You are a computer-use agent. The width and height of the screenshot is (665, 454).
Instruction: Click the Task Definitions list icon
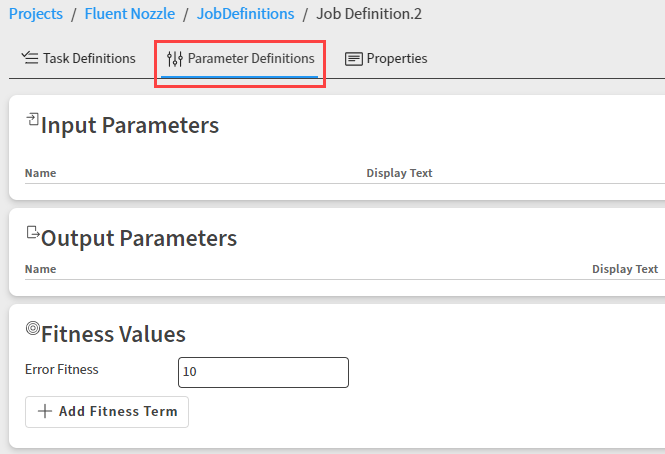click(30, 58)
